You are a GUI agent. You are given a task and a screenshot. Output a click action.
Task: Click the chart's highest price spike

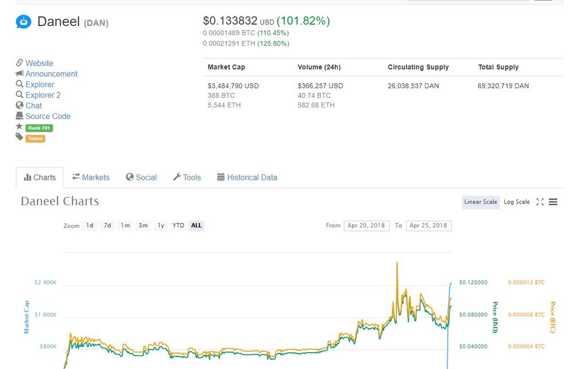397,263
